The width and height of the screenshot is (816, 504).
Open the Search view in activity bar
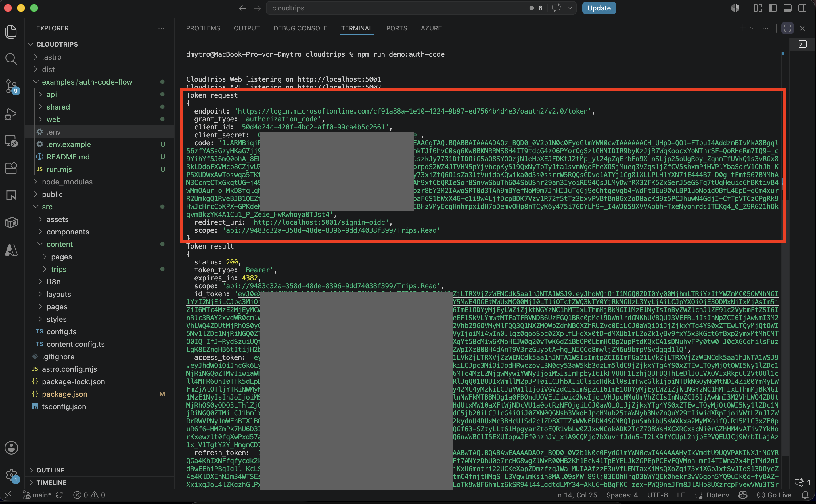[11, 59]
